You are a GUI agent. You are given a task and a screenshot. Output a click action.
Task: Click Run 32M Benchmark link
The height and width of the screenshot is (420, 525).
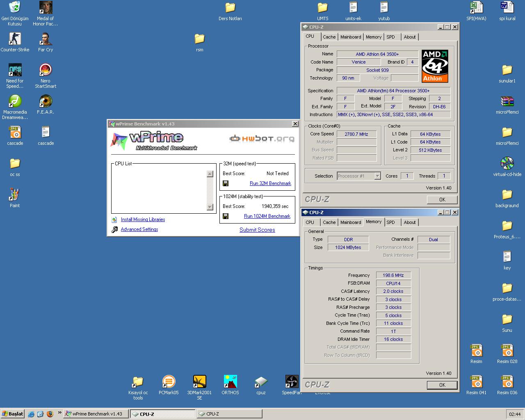pyautogui.click(x=270, y=183)
